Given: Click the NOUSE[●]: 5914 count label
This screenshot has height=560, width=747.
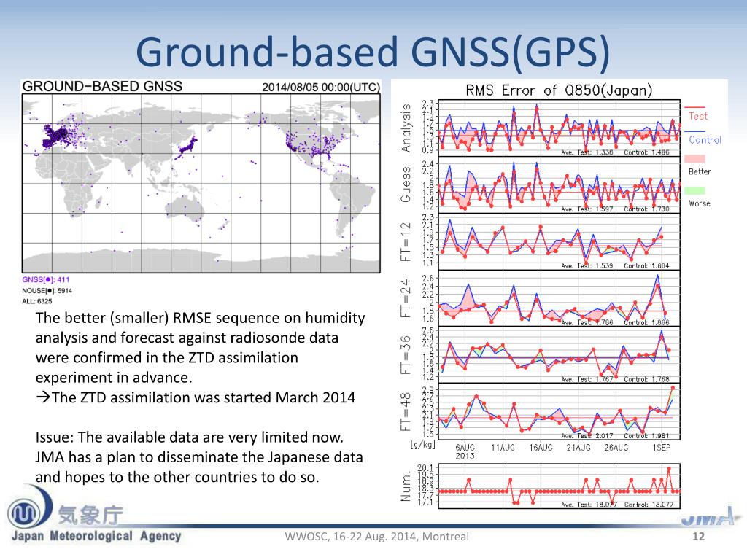Looking at the screenshot, I should 47,290.
